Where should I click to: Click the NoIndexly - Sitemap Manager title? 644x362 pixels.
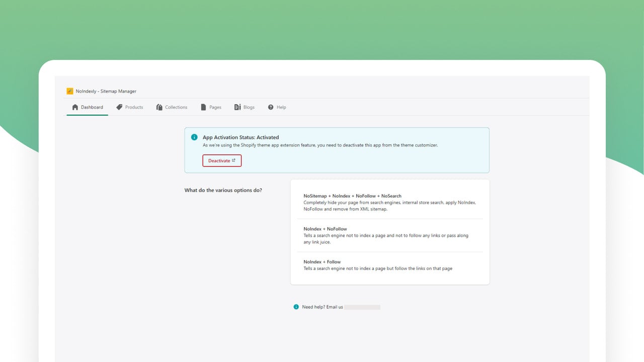tap(106, 92)
